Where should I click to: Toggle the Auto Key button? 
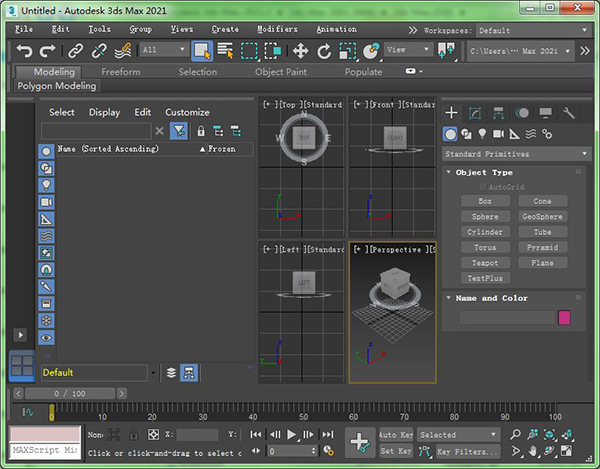[396, 435]
